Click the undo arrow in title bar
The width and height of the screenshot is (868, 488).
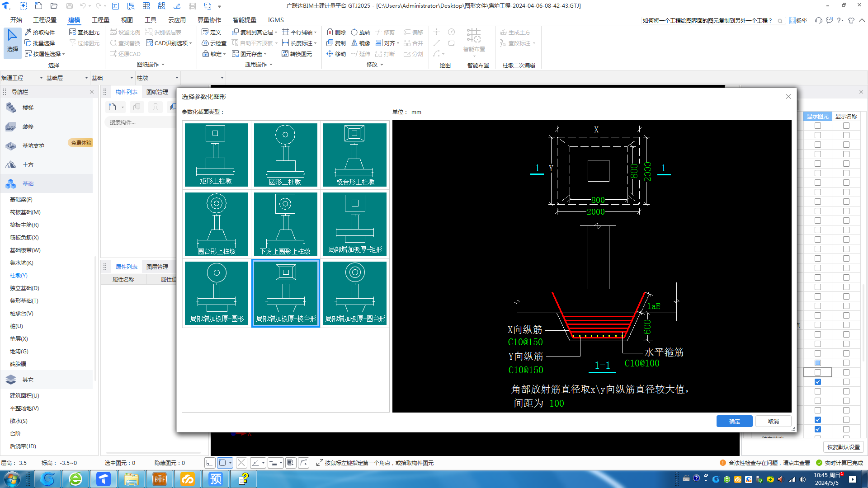pyautogui.click(x=83, y=6)
